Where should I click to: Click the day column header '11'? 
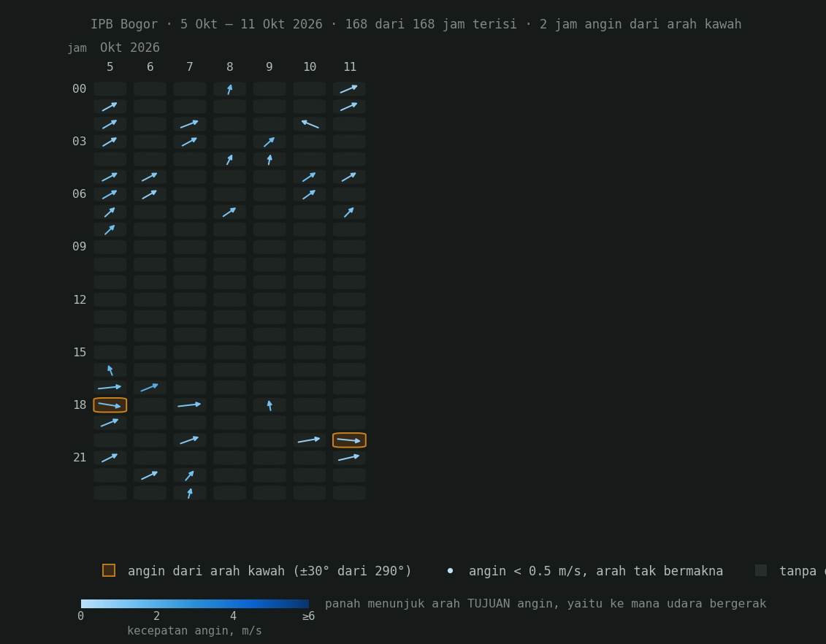pyautogui.click(x=350, y=67)
